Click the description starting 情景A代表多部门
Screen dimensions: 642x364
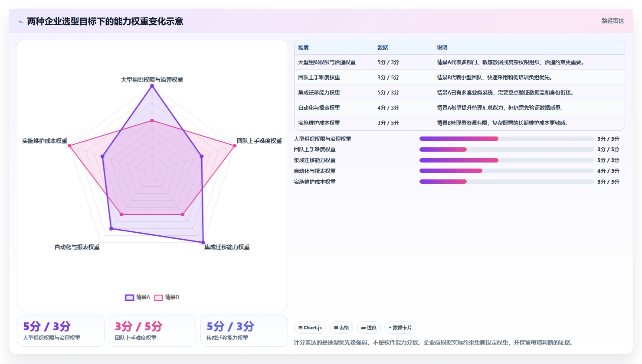(511, 62)
